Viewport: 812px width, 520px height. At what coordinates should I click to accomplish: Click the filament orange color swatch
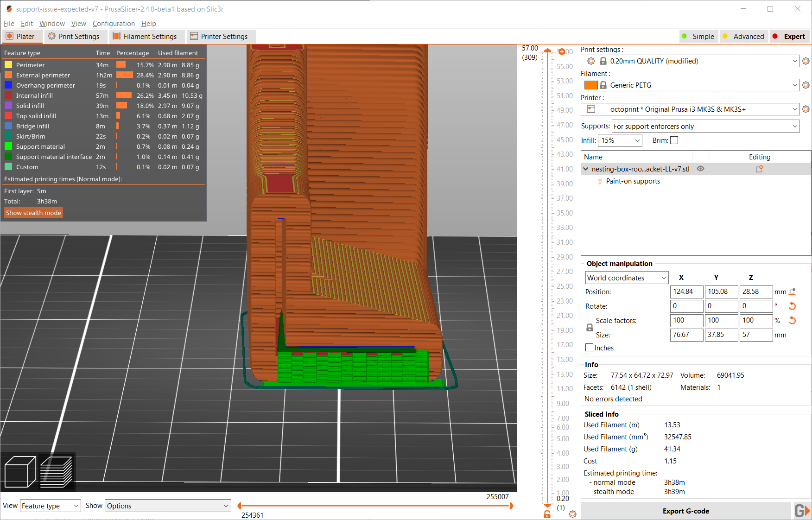click(x=591, y=85)
